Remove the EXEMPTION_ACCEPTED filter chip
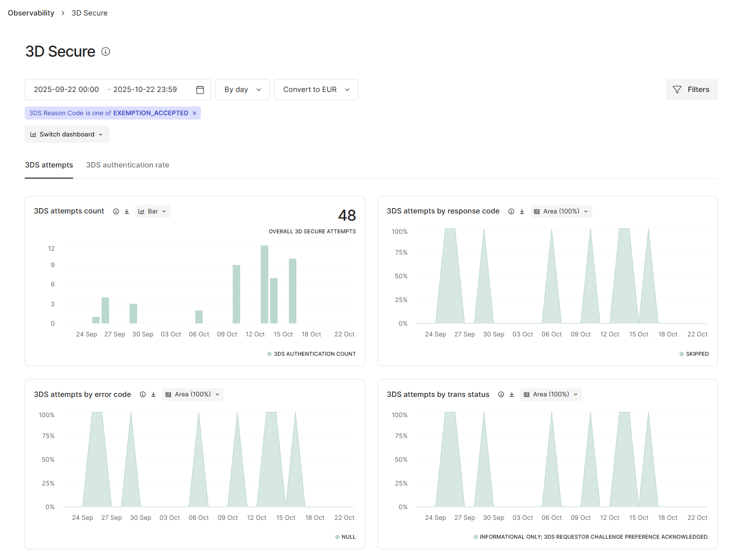 (x=195, y=113)
